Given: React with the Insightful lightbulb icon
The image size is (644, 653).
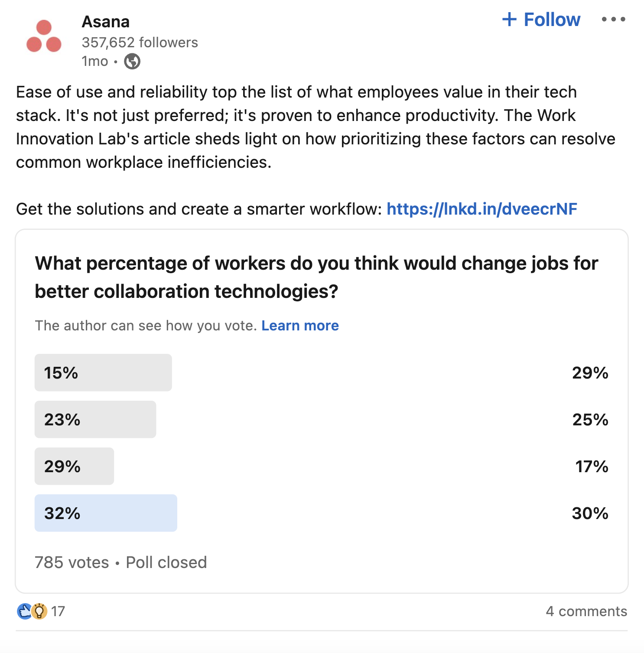Looking at the screenshot, I should [39, 611].
